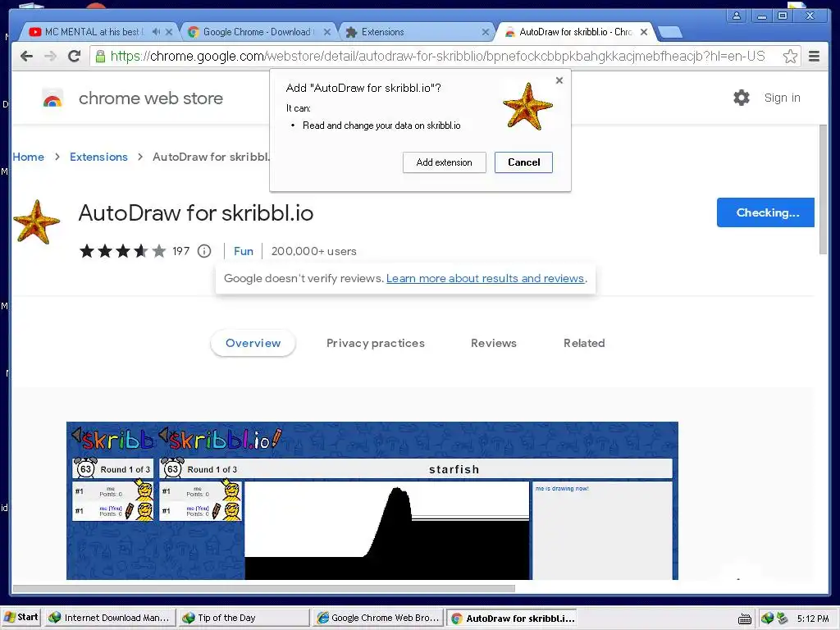Click Add extension in the dialog
This screenshot has width=840, height=630.
444,162
